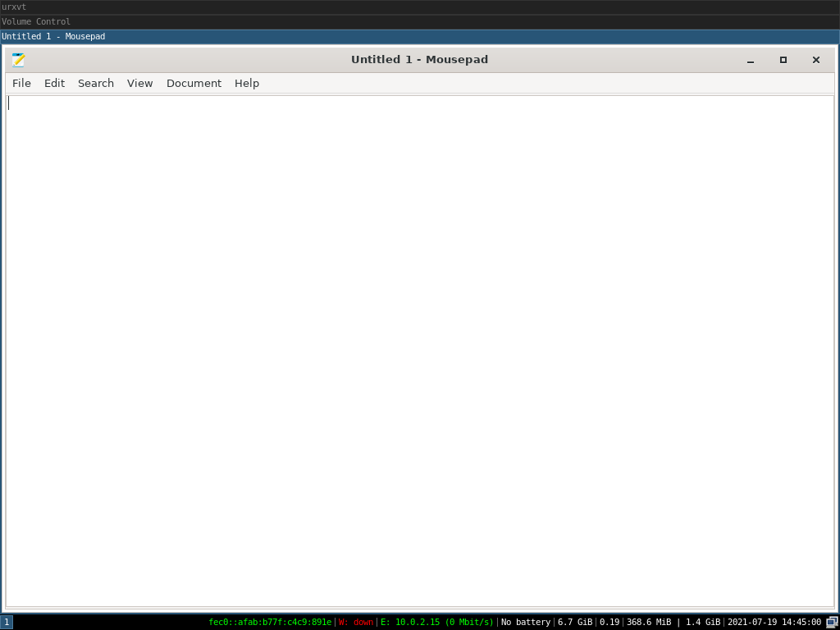
Task: Click the 'E: 10.0.2.15 (0 Mbit/s)' ethernet status
Action: (x=437, y=622)
